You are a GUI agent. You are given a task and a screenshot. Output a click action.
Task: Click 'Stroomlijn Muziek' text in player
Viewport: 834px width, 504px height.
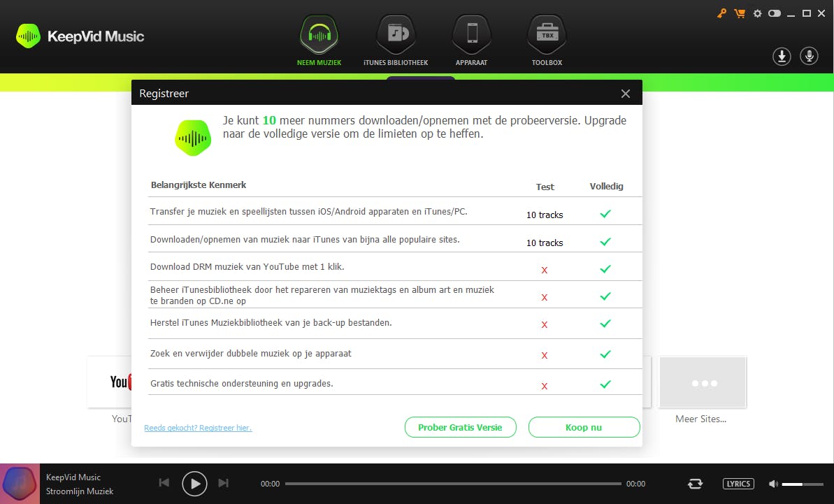click(x=80, y=491)
